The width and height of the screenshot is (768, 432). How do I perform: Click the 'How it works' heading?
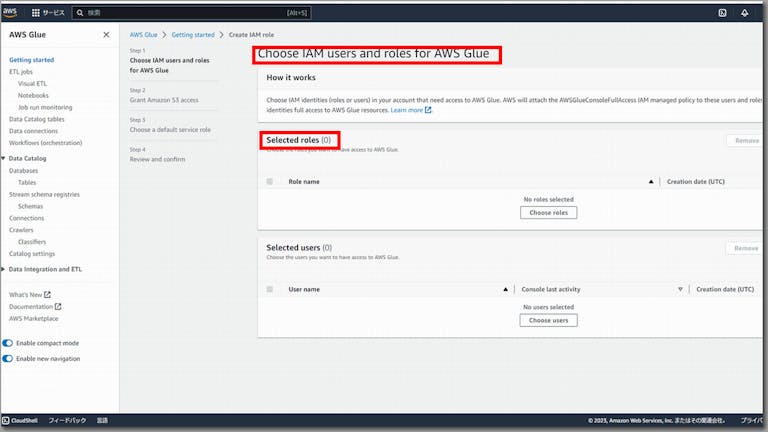pos(291,77)
